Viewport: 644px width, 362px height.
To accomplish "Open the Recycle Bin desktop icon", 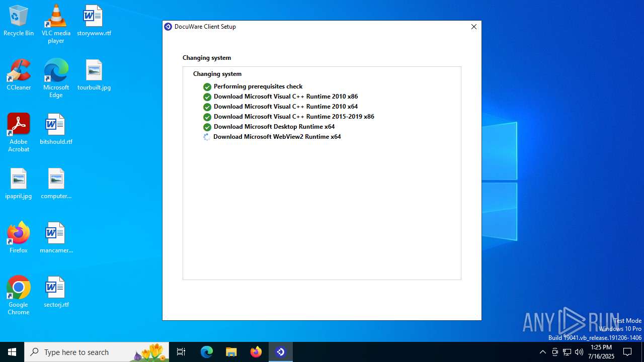I will pos(19,21).
